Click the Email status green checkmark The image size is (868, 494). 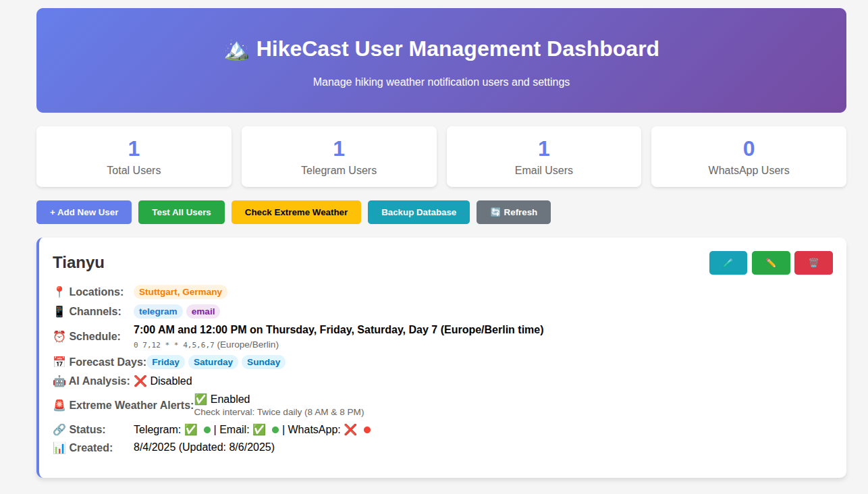pos(259,430)
